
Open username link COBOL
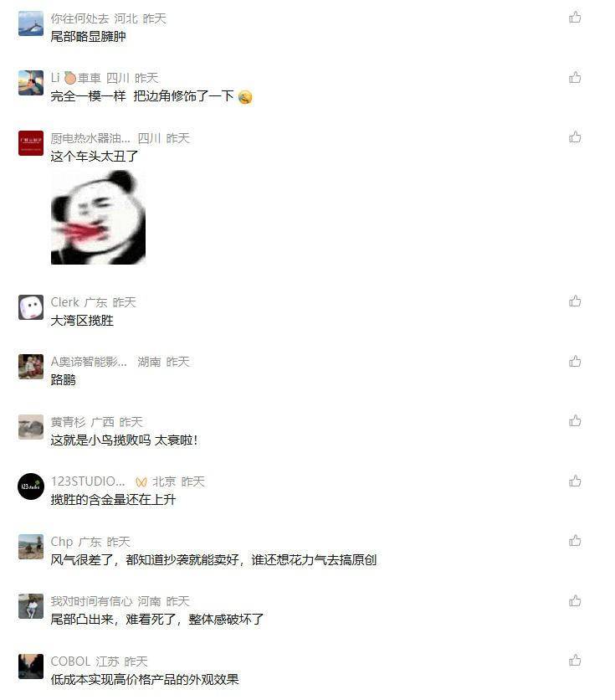(x=70, y=661)
